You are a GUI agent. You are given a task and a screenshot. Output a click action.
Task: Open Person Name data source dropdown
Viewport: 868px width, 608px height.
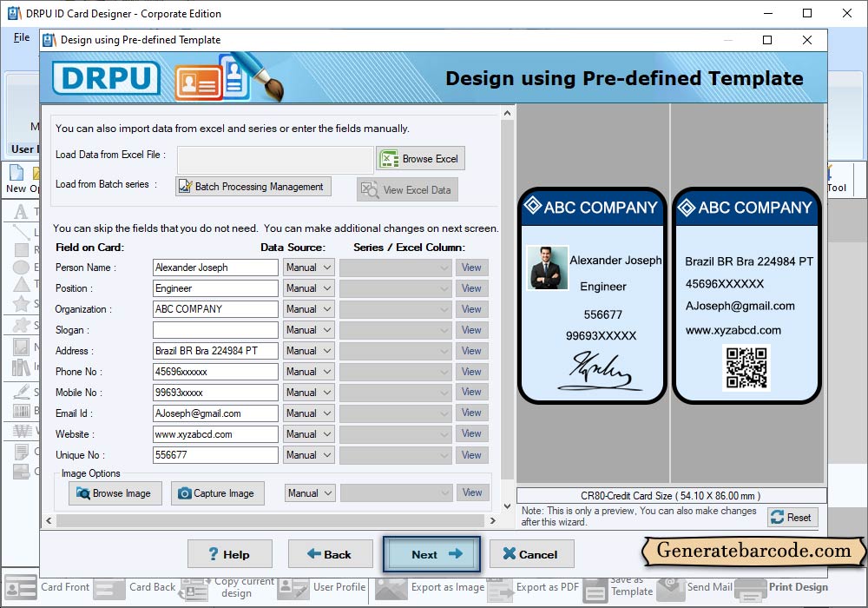click(309, 268)
